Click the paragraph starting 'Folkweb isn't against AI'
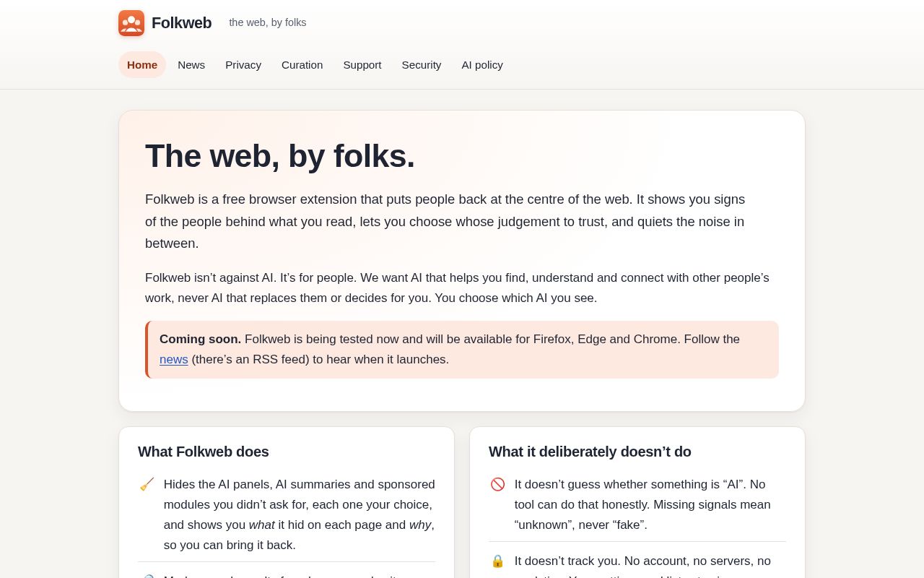Viewport: 924px width, 578px height. pyautogui.click(x=459, y=288)
